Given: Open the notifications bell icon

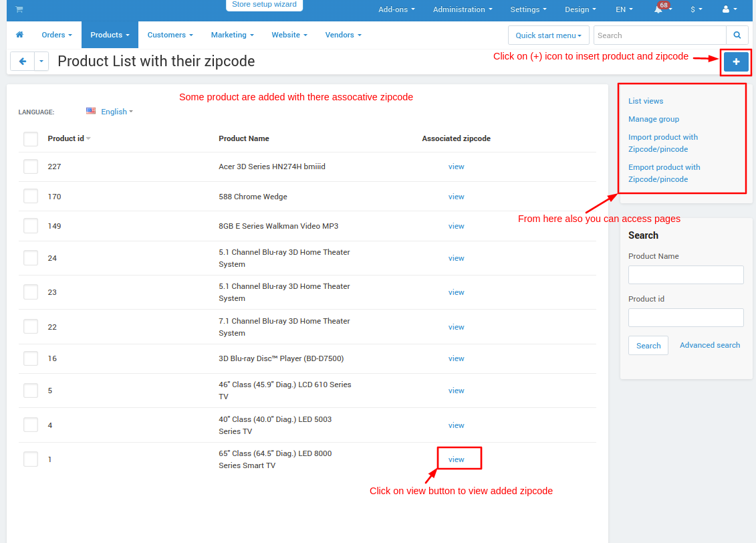Looking at the screenshot, I should click(x=658, y=9).
